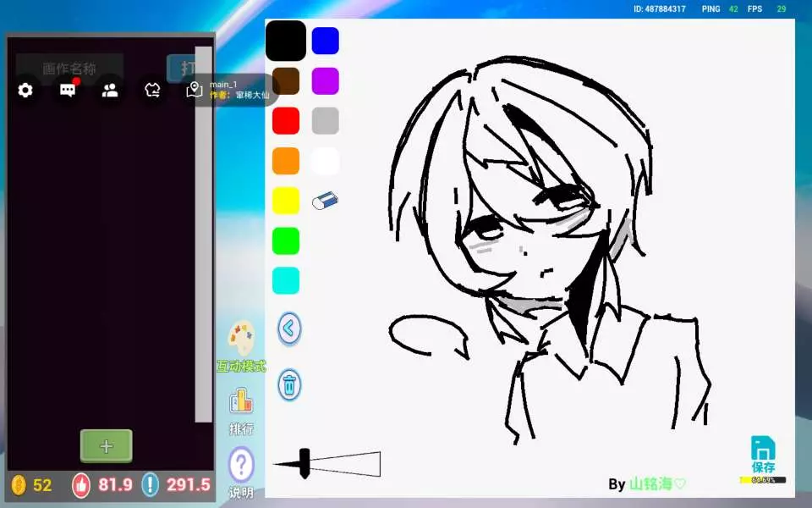Select the eraser tool

[x=325, y=201]
